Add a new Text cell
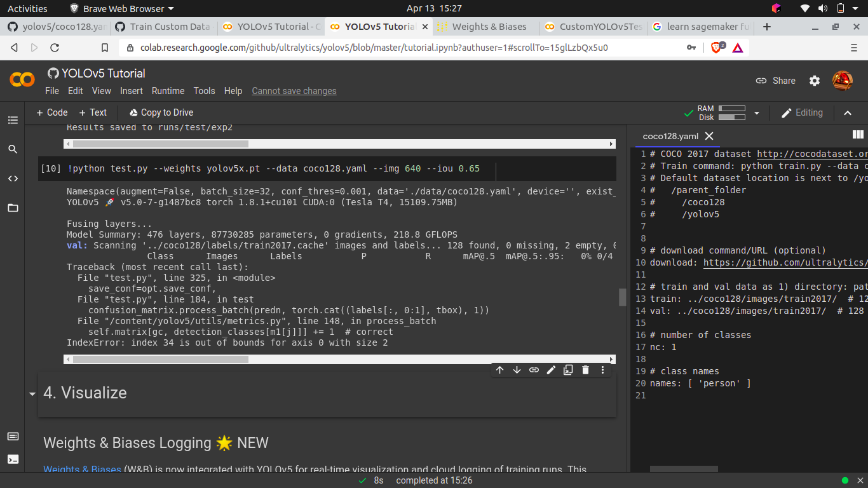The image size is (868, 488). tap(93, 112)
